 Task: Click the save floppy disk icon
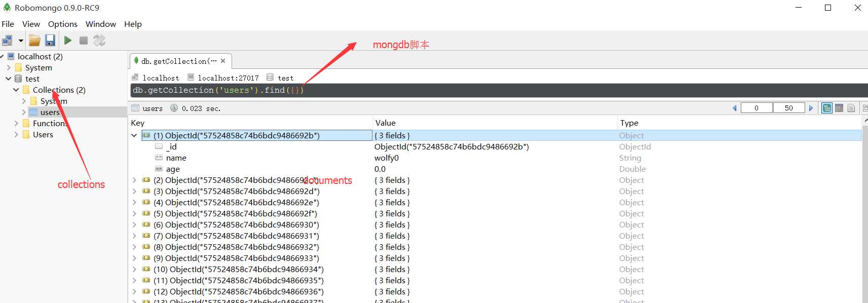tap(50, 41)
